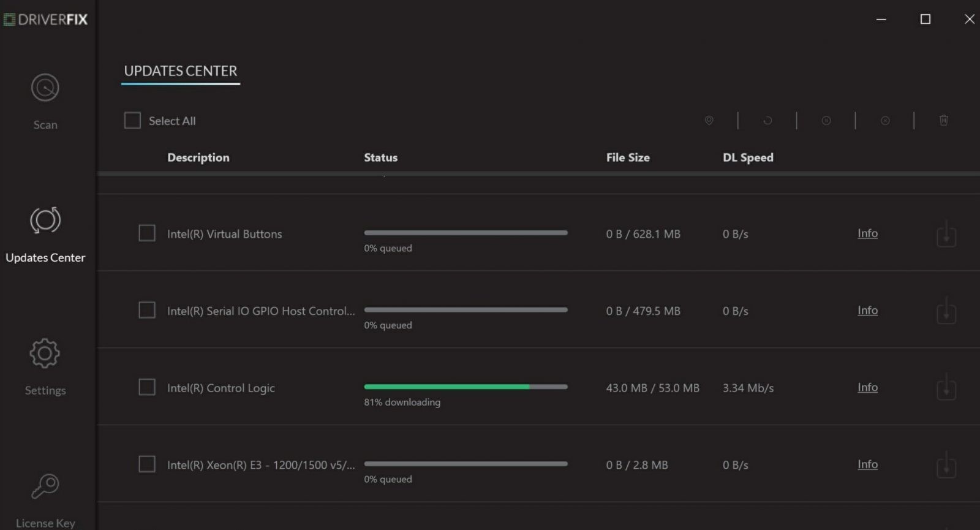Click the Status column header
This screenshot has height=530, width=980.
pyautogui.click(x=380, y=157)
